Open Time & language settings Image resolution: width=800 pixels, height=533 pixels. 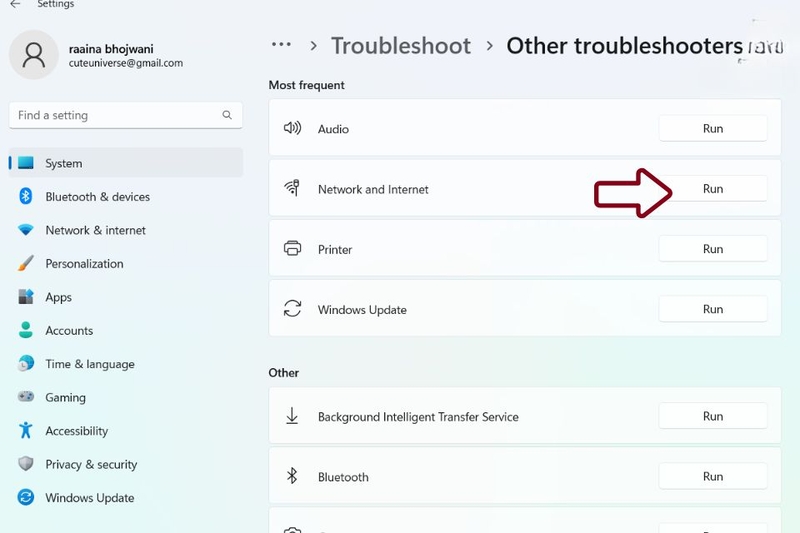coord(126,364)
